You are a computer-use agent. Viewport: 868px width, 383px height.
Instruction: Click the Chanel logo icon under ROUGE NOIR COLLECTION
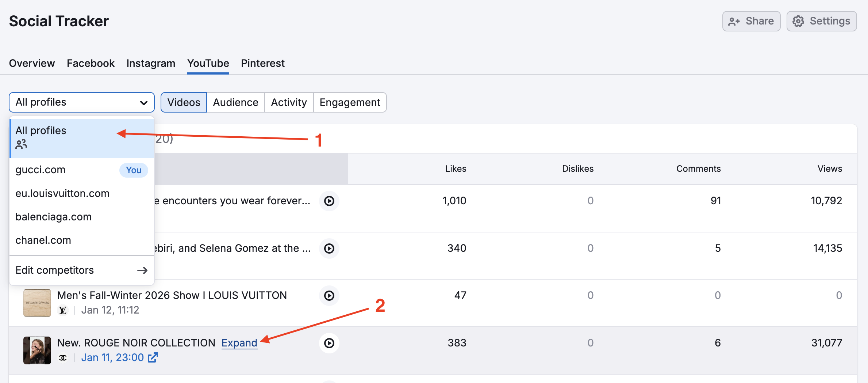coord(63,357)
